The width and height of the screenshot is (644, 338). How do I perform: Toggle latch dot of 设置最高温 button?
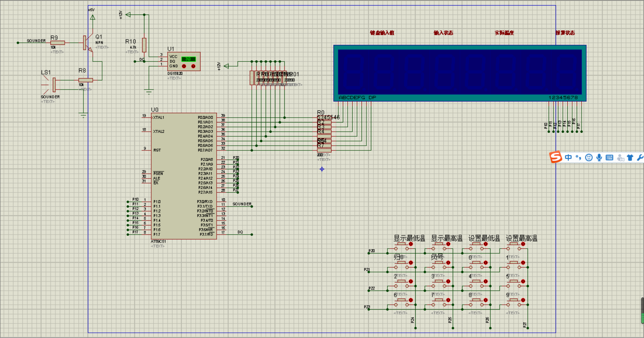(x=523, y=244)
